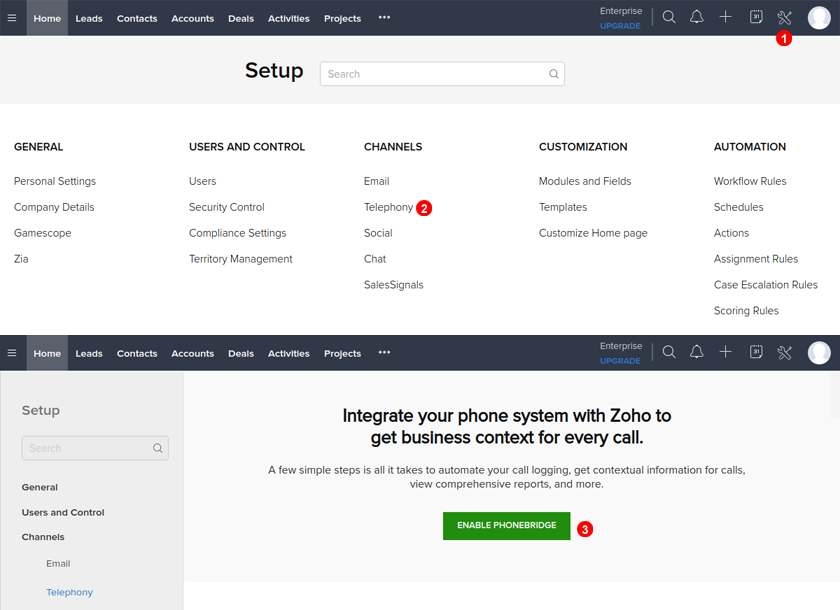Open Scoring Rules link
The image size is (840, 610).
(x=746, y=311)
